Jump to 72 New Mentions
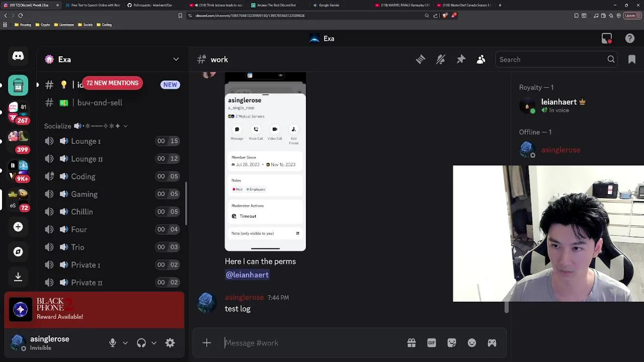 (112, 83)
